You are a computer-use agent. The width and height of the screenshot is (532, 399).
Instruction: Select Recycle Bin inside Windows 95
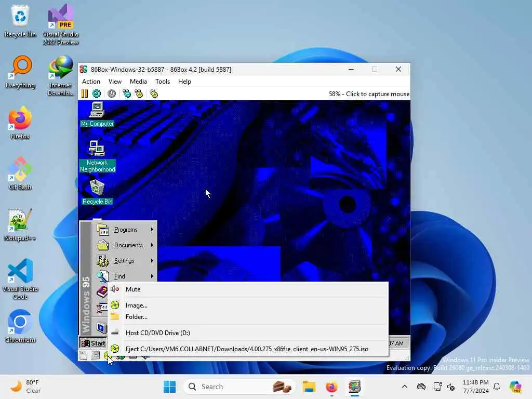point(97,192)
